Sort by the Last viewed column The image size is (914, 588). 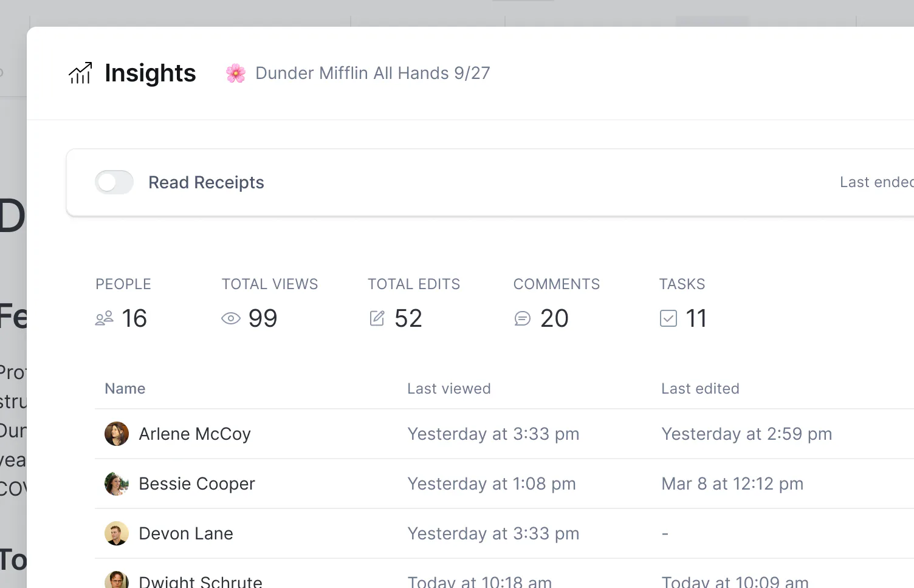coord(449,389)
